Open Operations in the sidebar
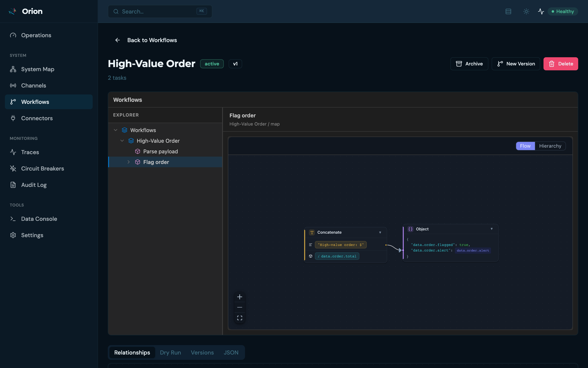 point(49,35)
